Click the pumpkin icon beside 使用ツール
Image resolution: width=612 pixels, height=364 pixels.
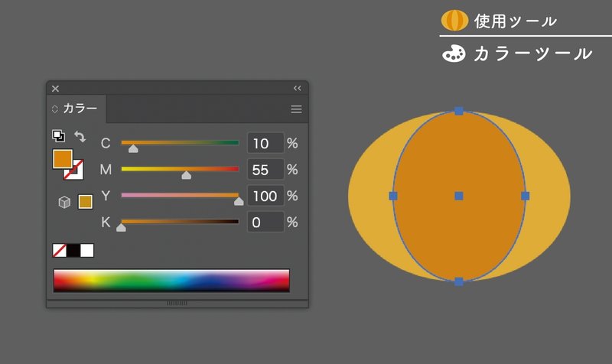point(454,21)
